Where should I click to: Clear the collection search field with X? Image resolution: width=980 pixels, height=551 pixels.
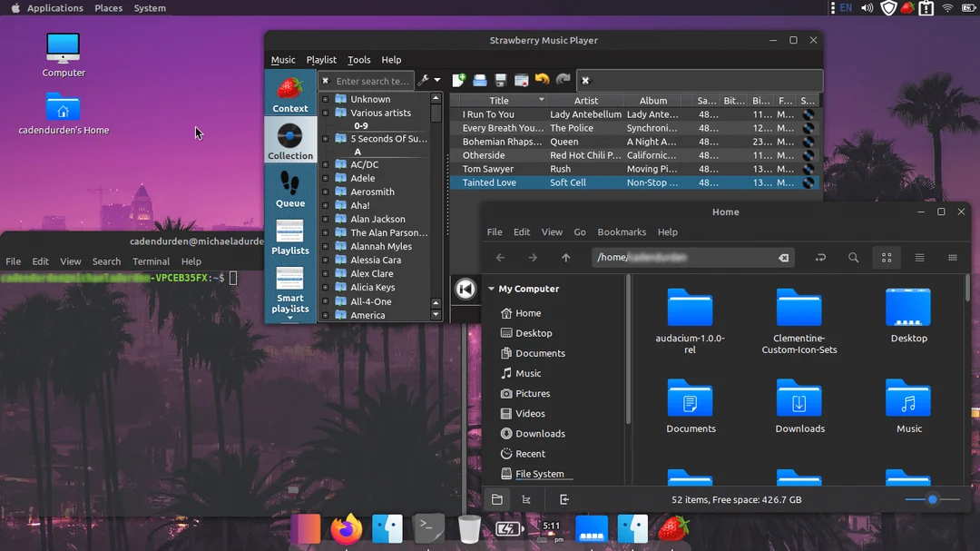325,80
